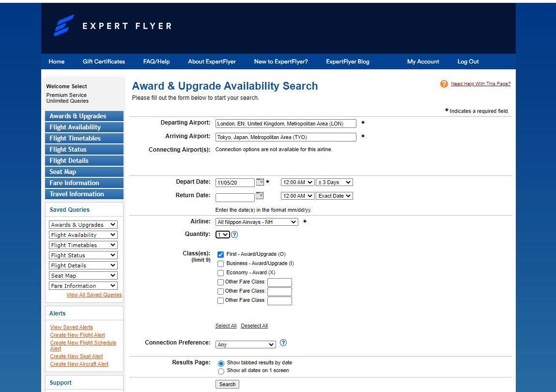Expand saved queries Seat Map dropdown

coord(83,276)
